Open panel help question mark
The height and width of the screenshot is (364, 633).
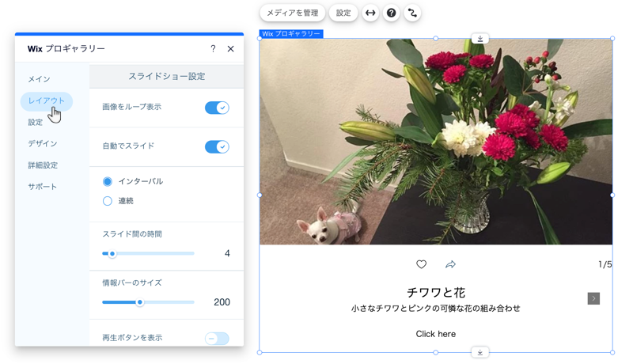(x=213, y=49)
